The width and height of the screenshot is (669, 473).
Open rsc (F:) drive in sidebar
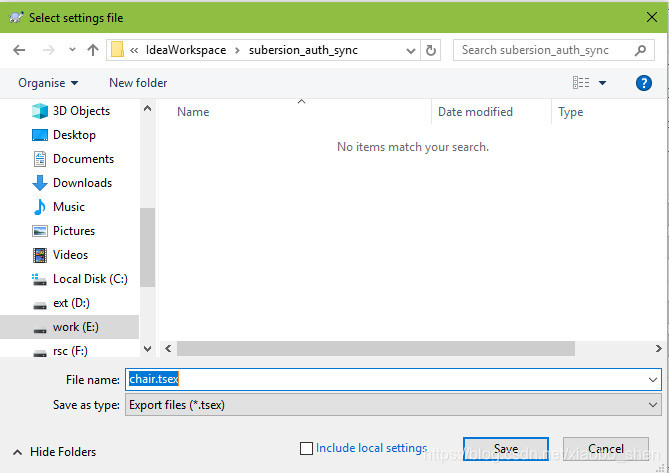point(60,351)
